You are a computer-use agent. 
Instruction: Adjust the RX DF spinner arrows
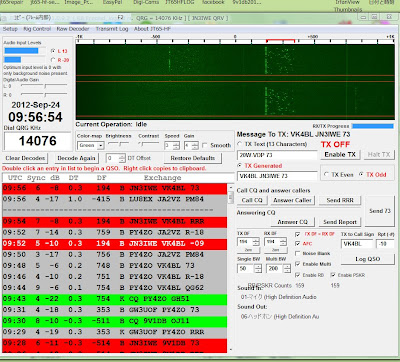[x=283, y=242]
